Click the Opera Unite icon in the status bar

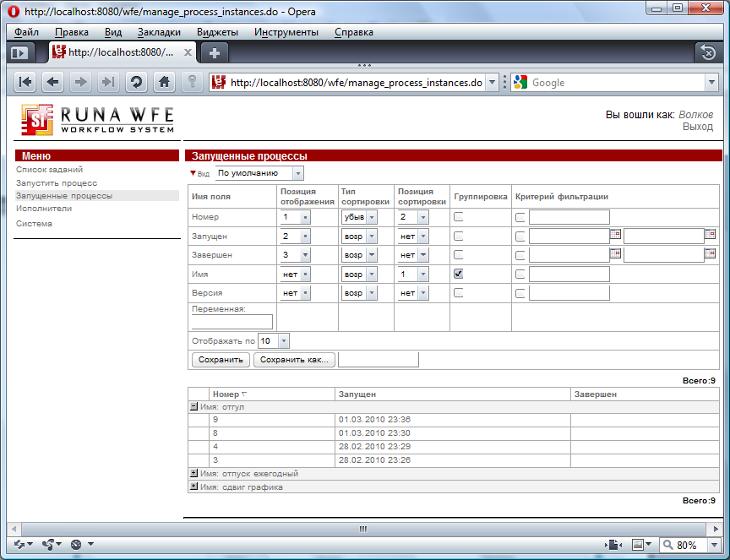48,544
